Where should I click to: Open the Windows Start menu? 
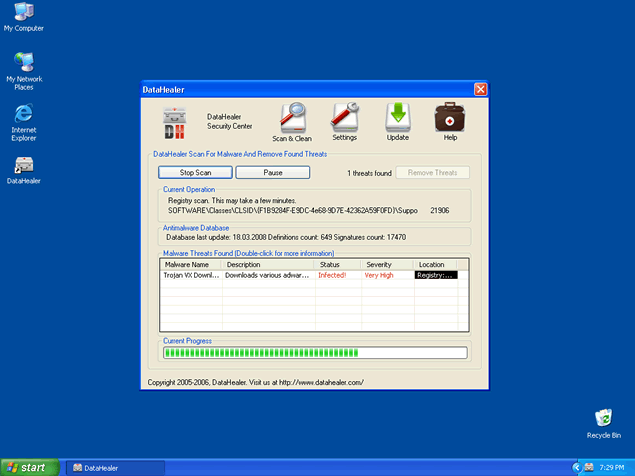(x=27, y=467)
